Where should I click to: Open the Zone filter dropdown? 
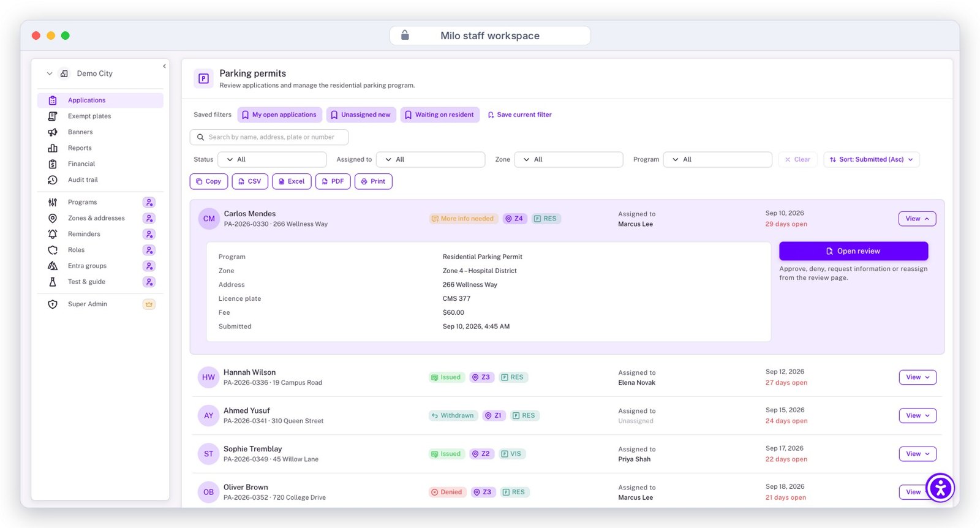click(568, 159)
